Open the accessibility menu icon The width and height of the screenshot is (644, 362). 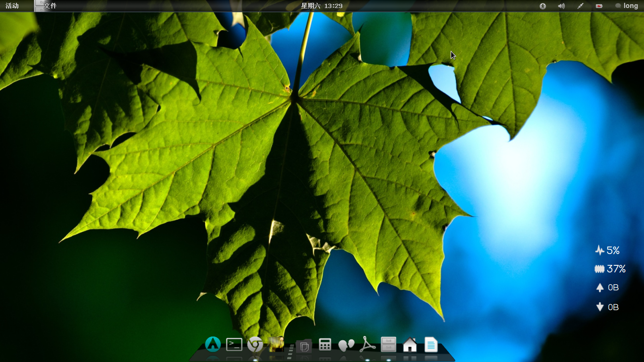[x=543, y=6]
